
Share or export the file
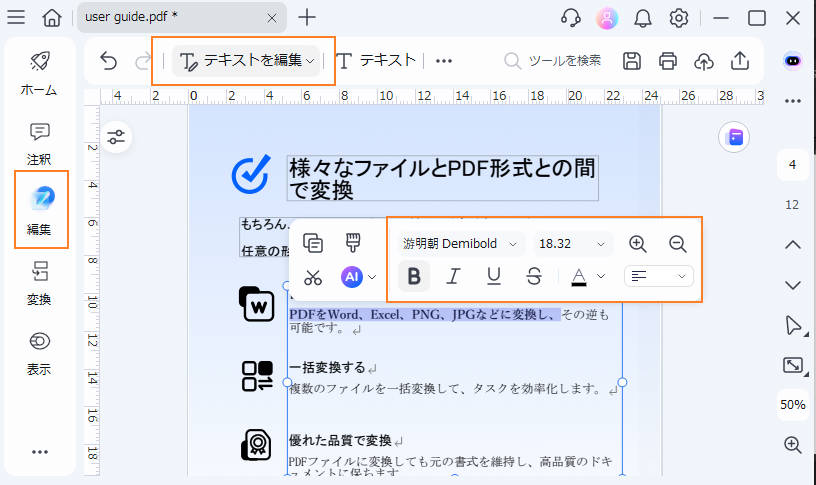pos(740,61)
